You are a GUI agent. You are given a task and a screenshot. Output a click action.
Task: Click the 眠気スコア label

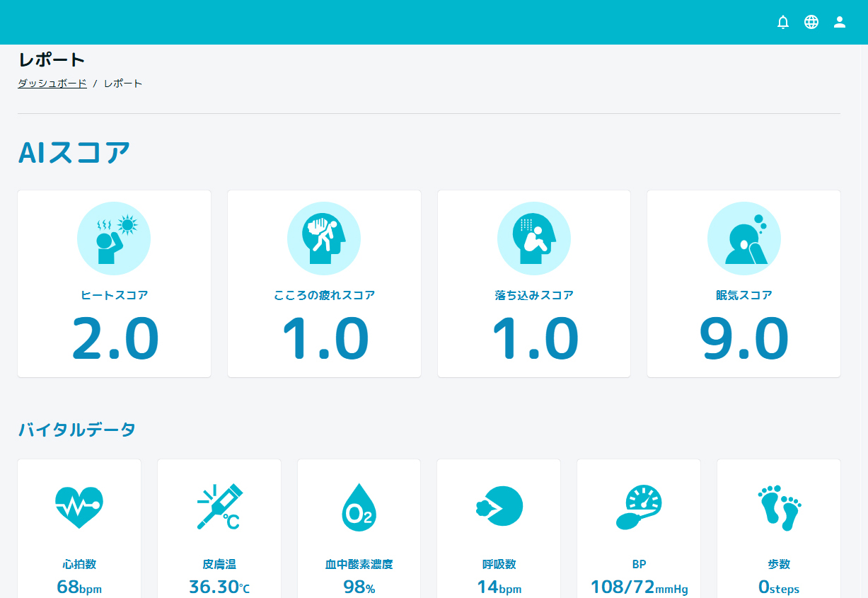[x=744, y=295]
